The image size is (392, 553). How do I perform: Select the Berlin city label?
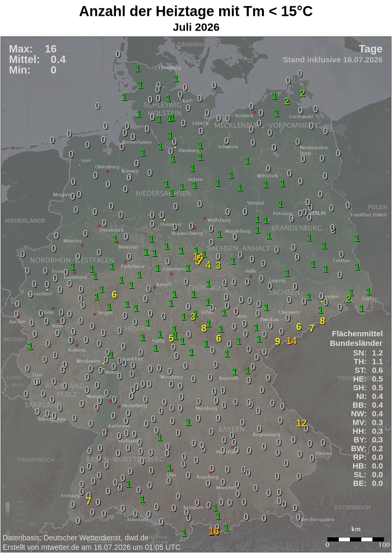pos(316,214)
